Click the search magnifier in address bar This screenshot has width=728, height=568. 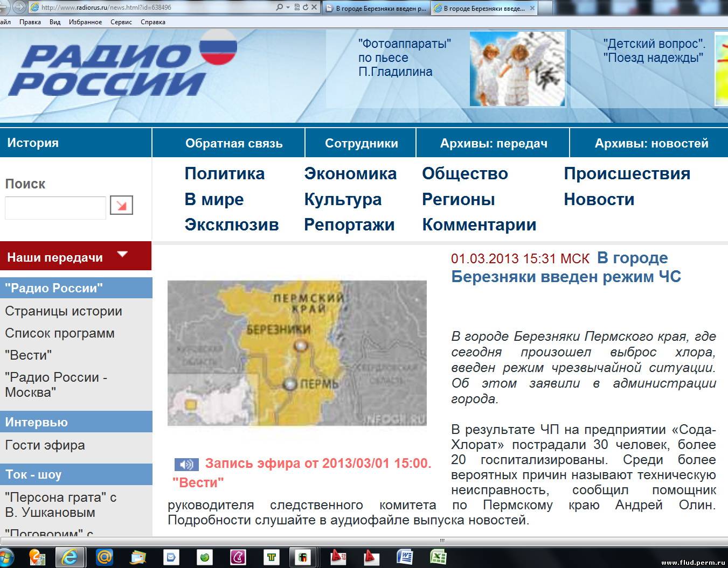pos(279,8)
